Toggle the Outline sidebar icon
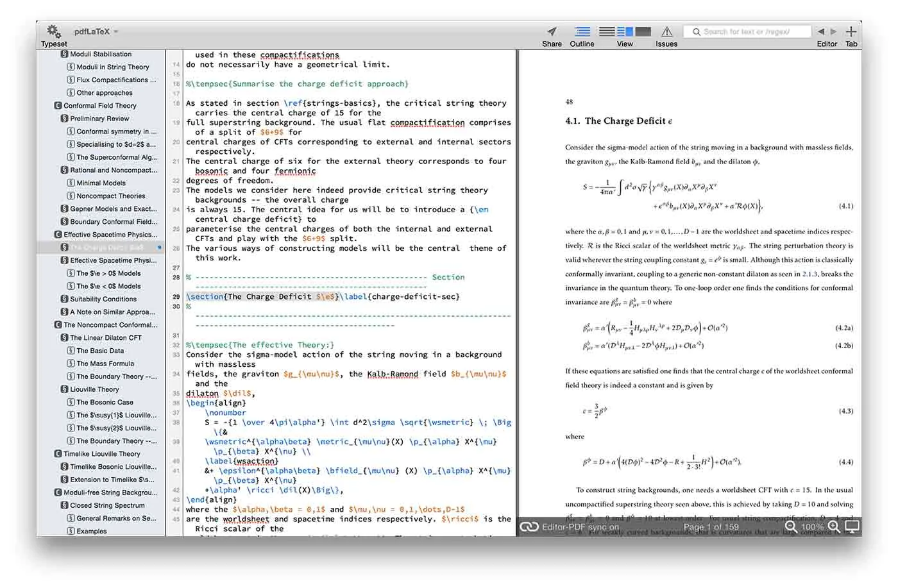Viewport: 898px width, 588px height. [x=582, y=31]
